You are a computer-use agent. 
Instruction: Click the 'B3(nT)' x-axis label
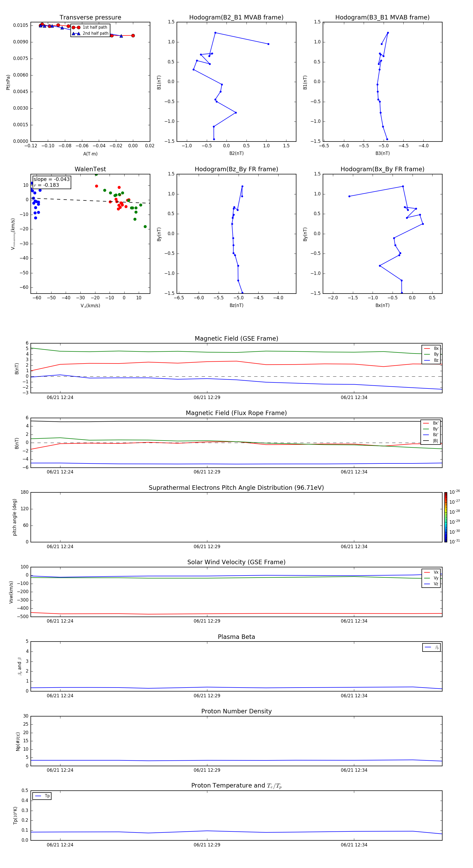coord(382,153)
